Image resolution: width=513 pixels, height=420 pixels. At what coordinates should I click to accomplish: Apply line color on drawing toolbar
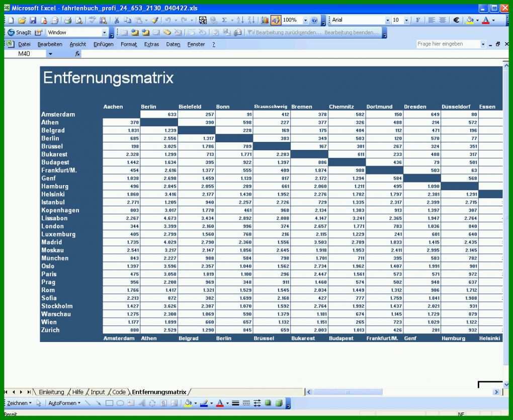[204, 403]
